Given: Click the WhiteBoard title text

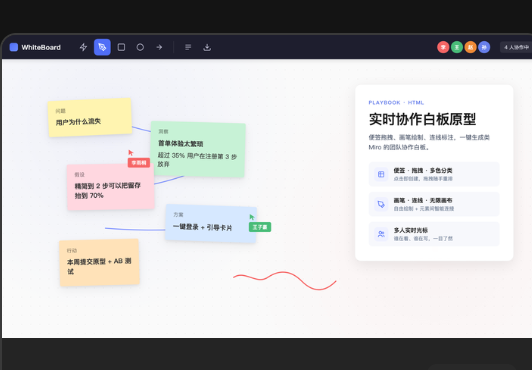Looking at the screenshot, I should point(41,47).
